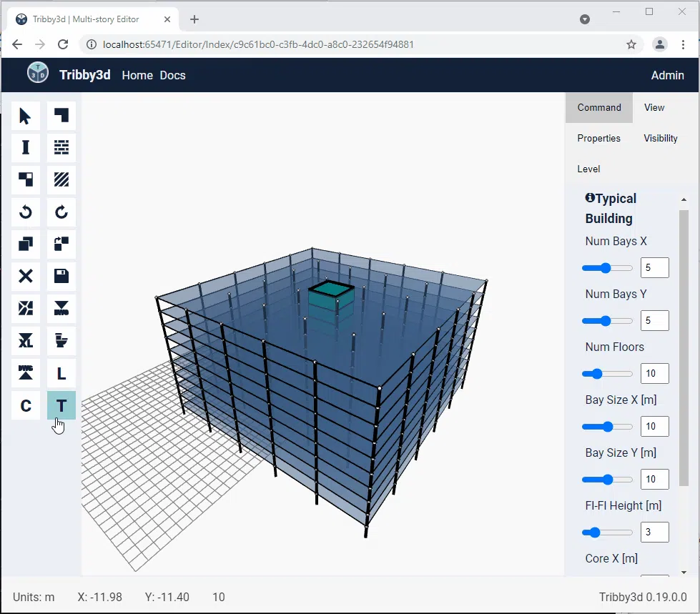
Task: Select the arrow pointer tool
Action: 26,116
